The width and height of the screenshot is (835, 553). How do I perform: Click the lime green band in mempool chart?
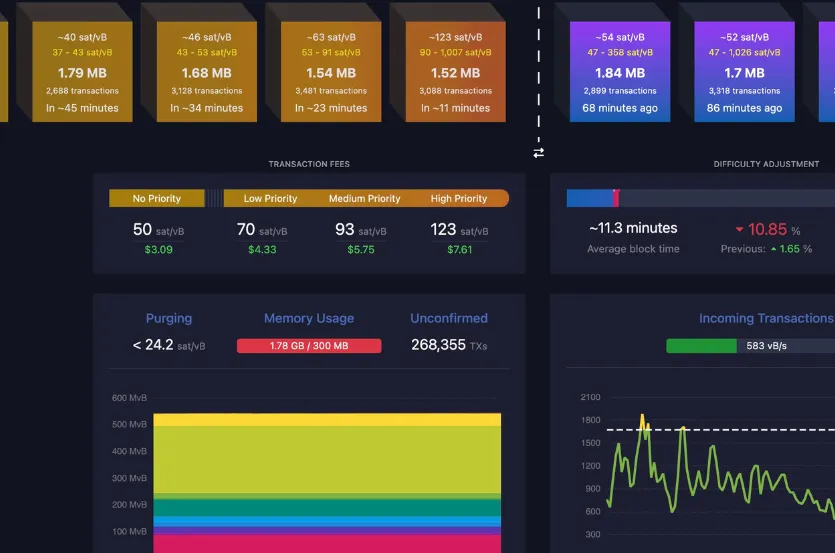[x=327, y=459]
